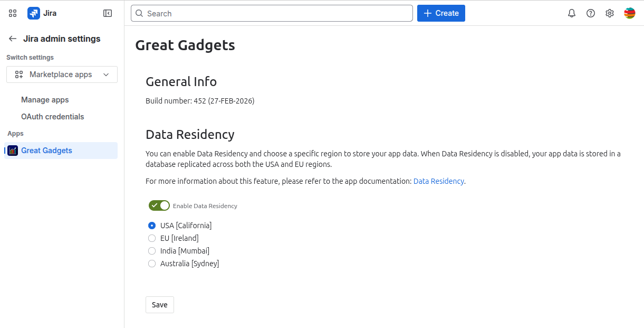Go back using the arrow icon

coord(13,39)
